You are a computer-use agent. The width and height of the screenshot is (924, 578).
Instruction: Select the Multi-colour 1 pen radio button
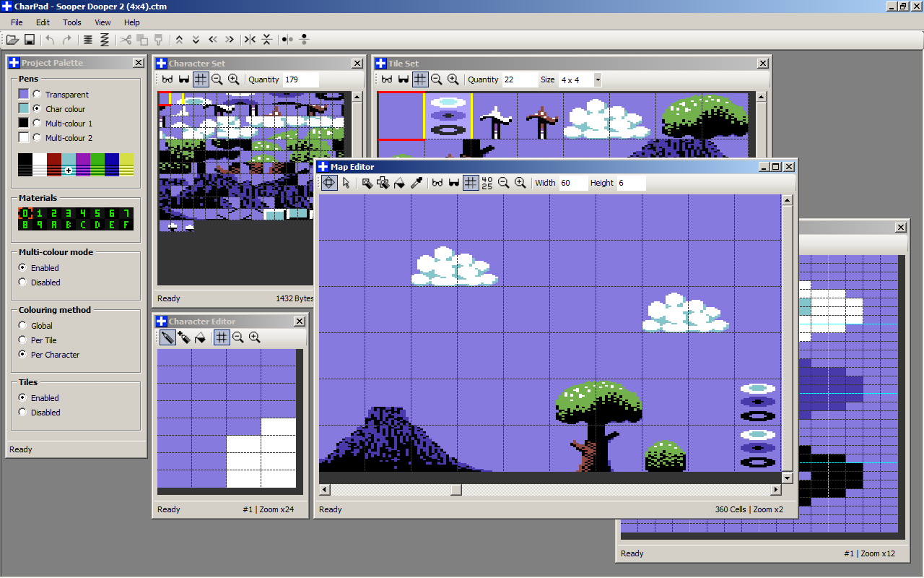37,123
